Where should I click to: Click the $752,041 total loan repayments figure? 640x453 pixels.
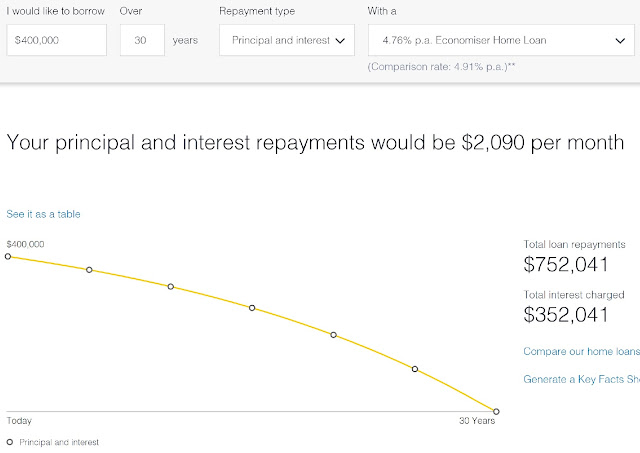pos(566,265)
